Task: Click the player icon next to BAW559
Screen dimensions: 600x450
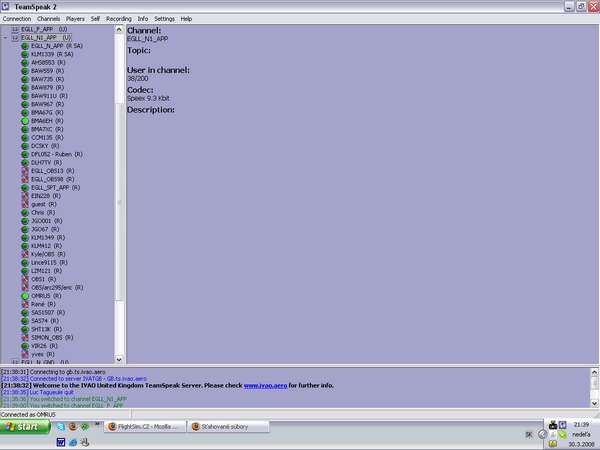Action: [25, 71]
